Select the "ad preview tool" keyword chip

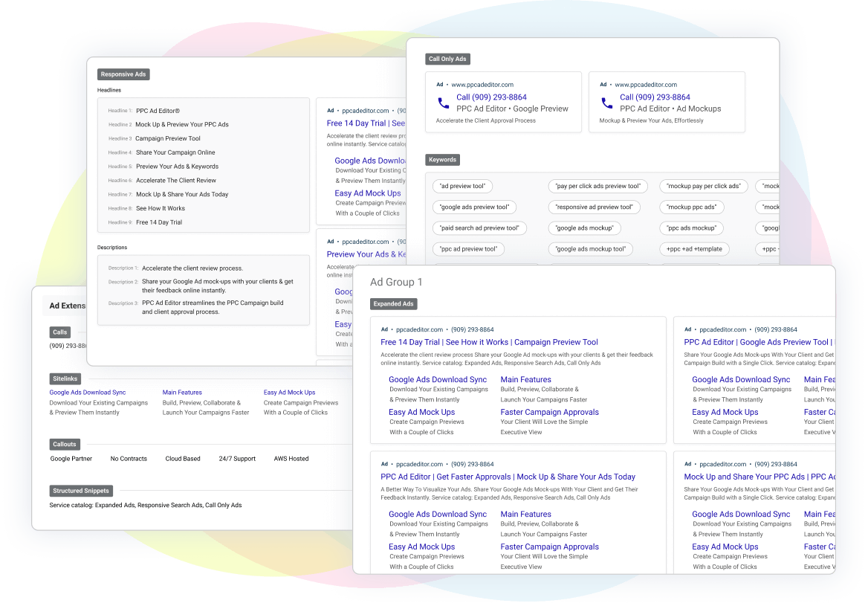462,187
